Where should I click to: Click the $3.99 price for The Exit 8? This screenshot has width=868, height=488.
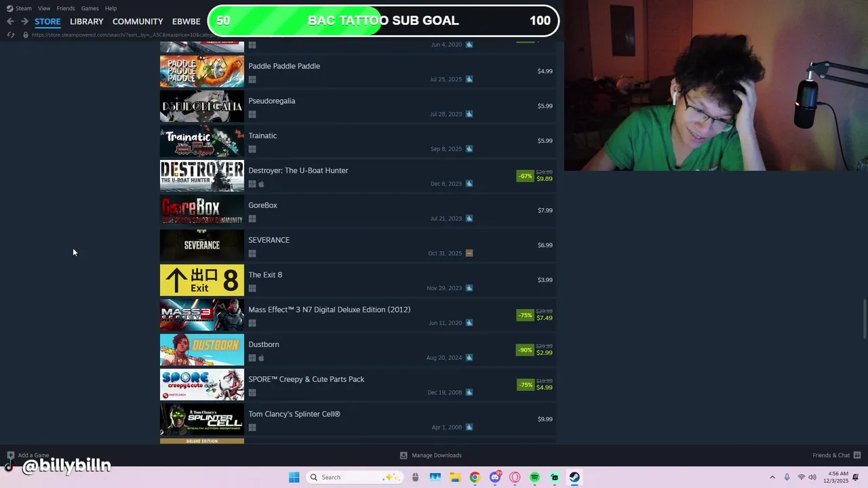coord(545,280)
